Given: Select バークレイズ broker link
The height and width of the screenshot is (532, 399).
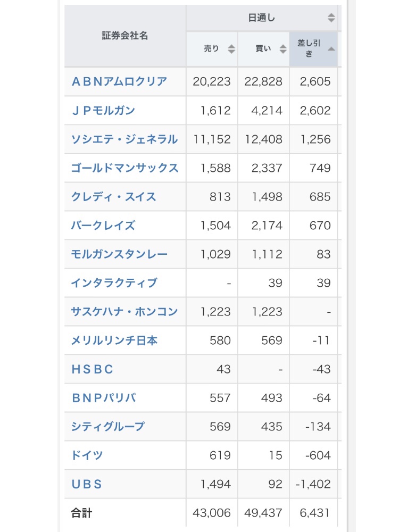Looking at the screenshot, I should [x=103, y=225].
